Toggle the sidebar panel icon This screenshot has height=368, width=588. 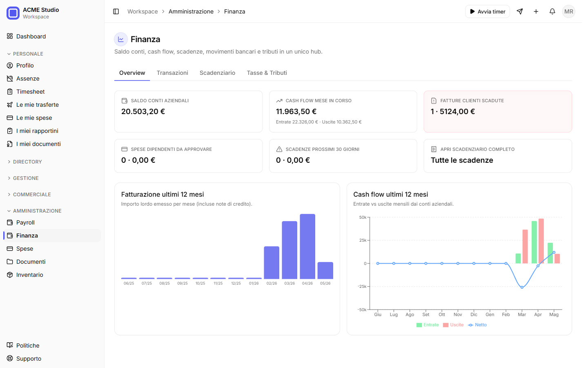(x=116, y=11)
